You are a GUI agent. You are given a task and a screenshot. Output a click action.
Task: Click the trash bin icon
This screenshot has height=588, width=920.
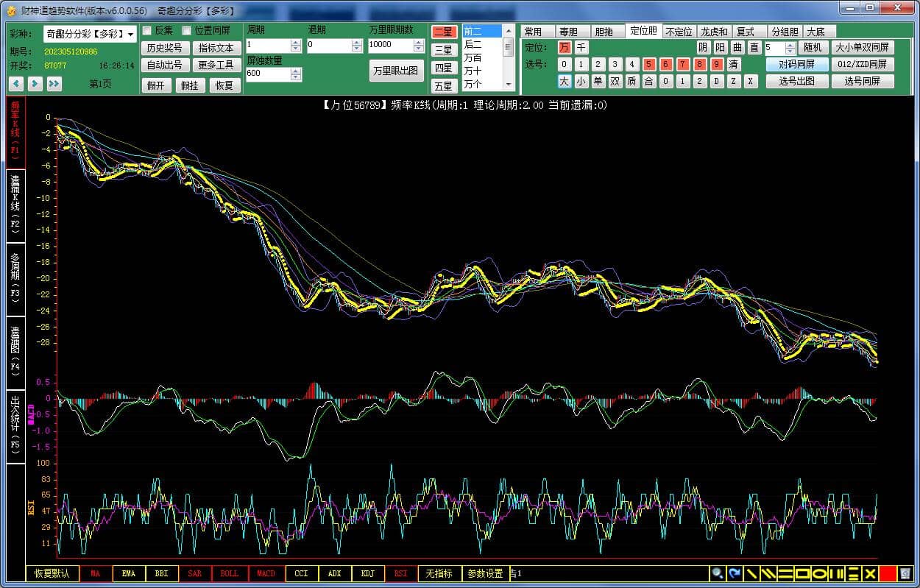(x=905, y=573)
